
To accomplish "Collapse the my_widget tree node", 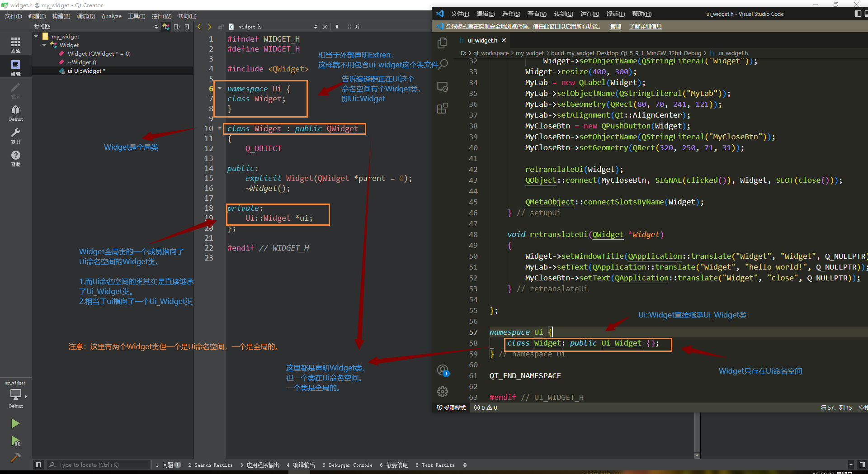I will (36, 36).
